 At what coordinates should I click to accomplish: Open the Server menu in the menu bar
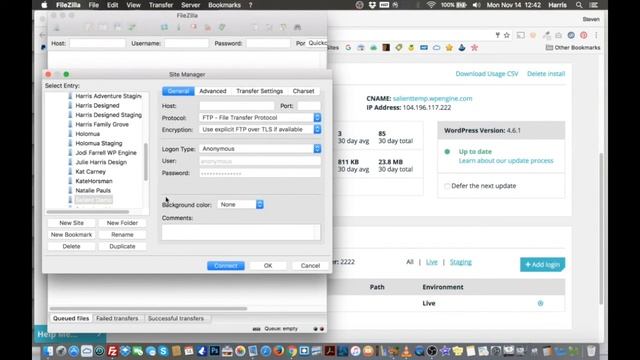click(190, 5)
